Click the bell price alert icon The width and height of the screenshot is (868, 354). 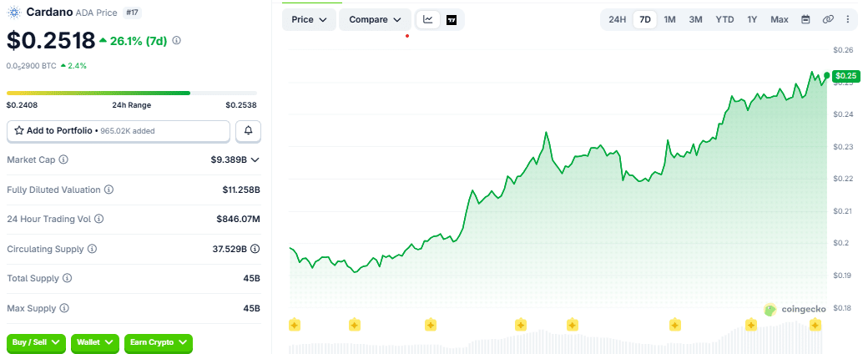249,131
